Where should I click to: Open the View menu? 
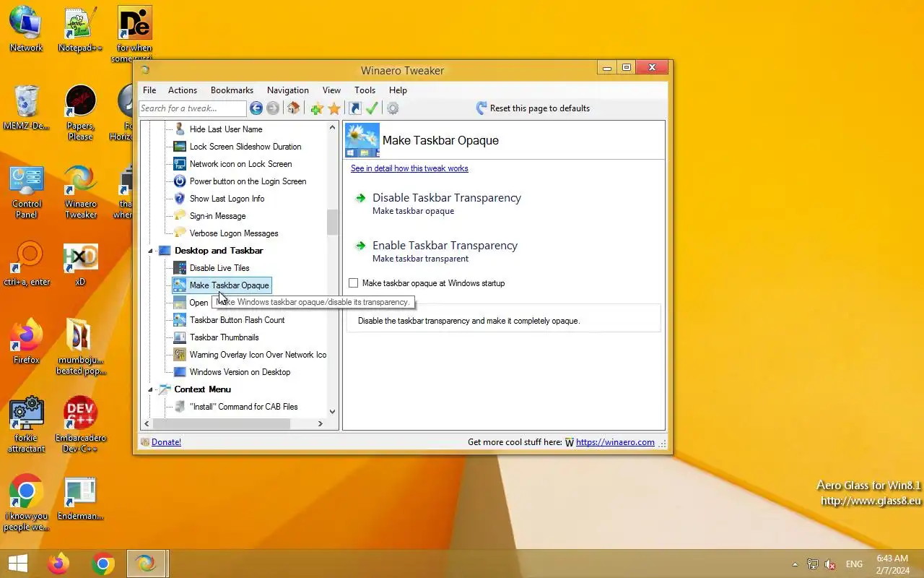click(331, 90)
